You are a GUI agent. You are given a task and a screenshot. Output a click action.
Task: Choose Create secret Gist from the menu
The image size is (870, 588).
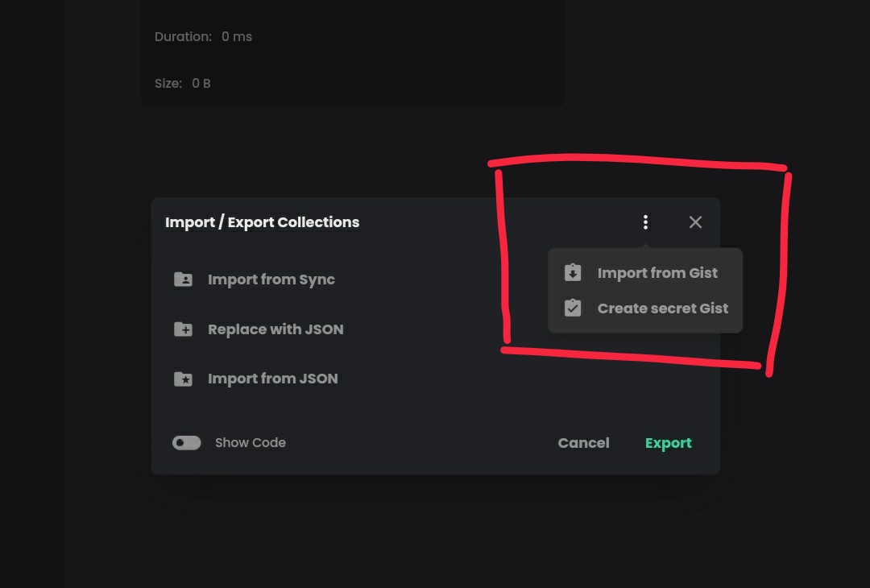point(662,308)
